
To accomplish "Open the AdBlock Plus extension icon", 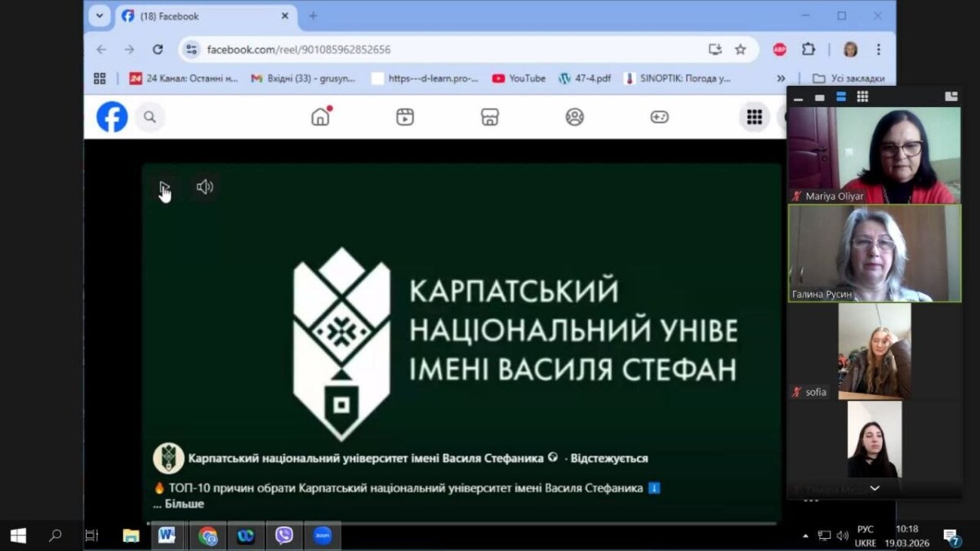I will point(780,49).
